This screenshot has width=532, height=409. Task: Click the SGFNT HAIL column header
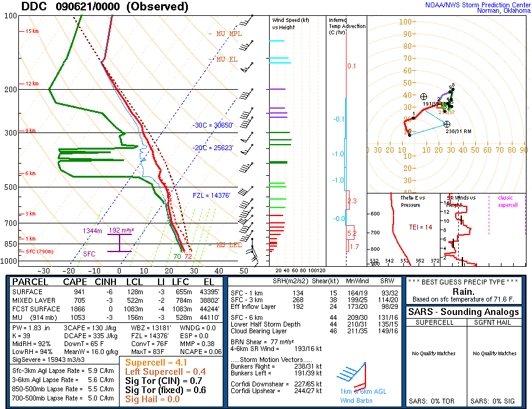coord(492,322)
